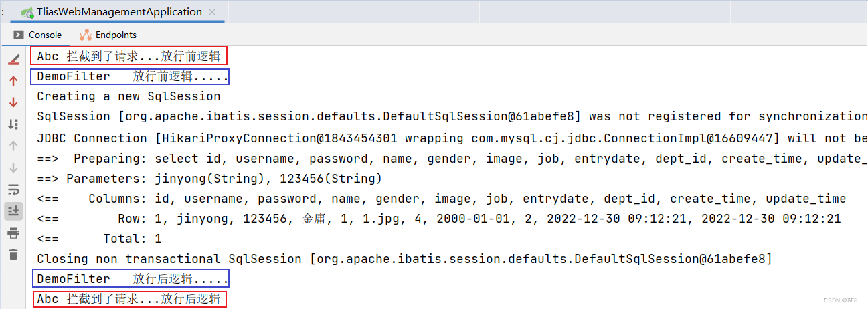This screenshot has width=868, height=309.
Task: Print the console output
Action: (13, 233)
